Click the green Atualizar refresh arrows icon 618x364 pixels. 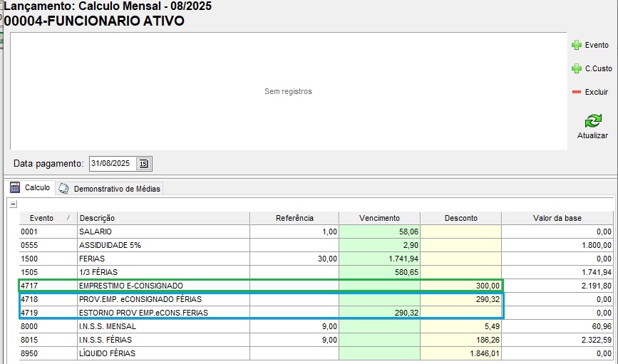pos(592,121)
